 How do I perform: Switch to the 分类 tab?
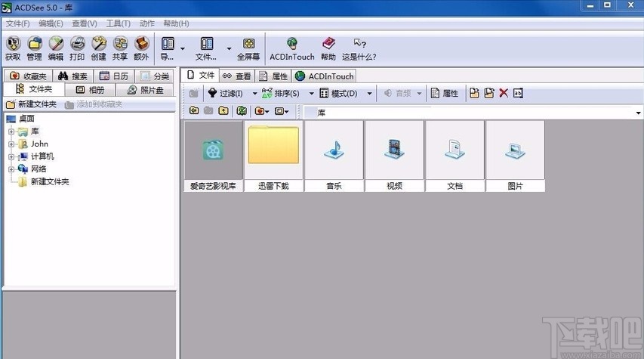(x=155, y=76)
